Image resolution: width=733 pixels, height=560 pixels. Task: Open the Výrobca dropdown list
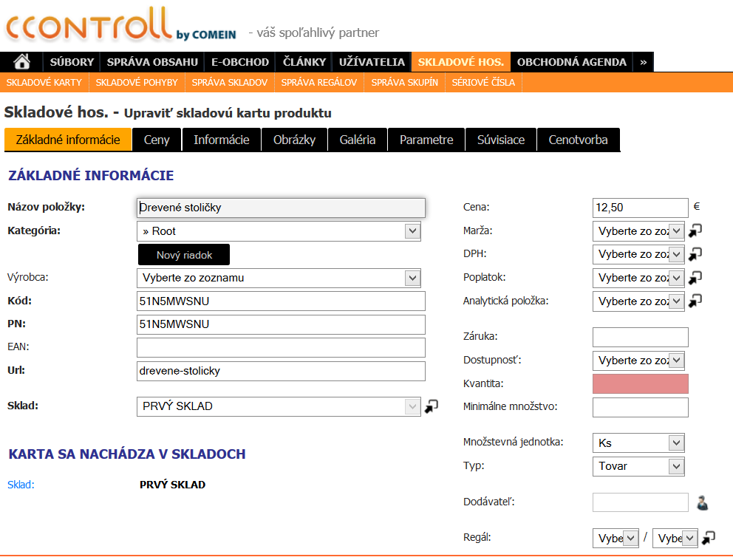[279, 278]
